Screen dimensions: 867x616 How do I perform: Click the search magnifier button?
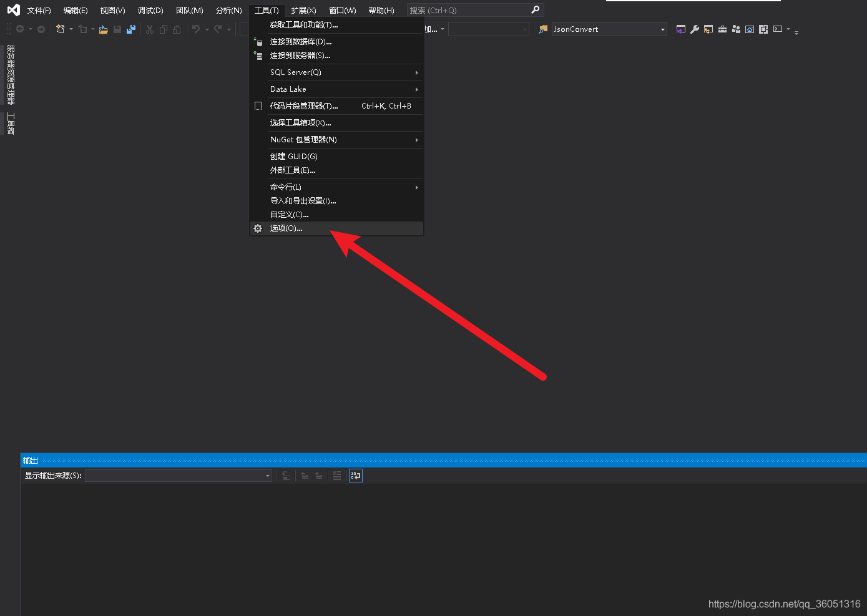point(536,9)
